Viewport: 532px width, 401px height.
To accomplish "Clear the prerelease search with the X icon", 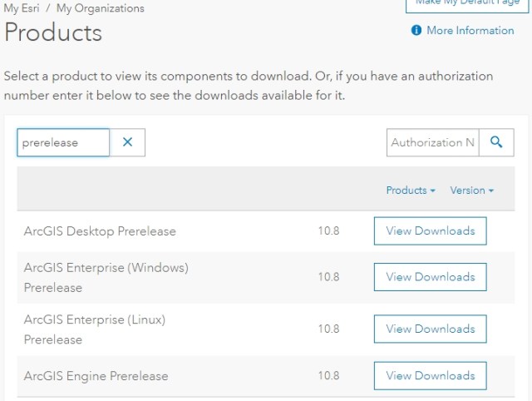I will coord(127,142).
